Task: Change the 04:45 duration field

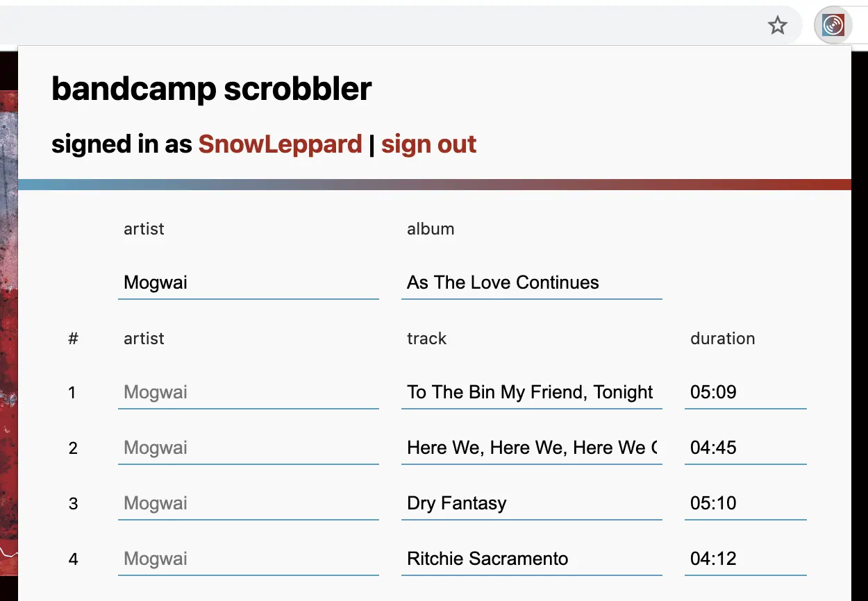Action: 745,448
